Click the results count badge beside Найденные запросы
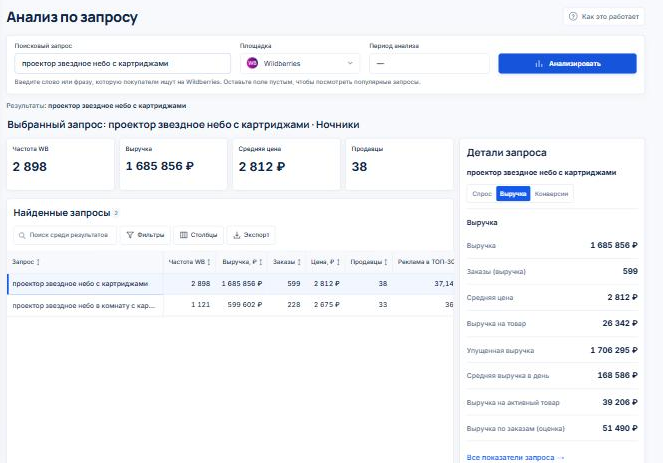663x463 pixels. coord(116,213)
